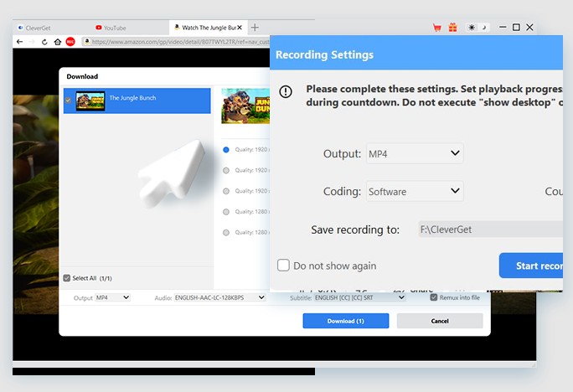
Task: Uncheck The Jungle Bunch item checkbox
Action: 68,101
